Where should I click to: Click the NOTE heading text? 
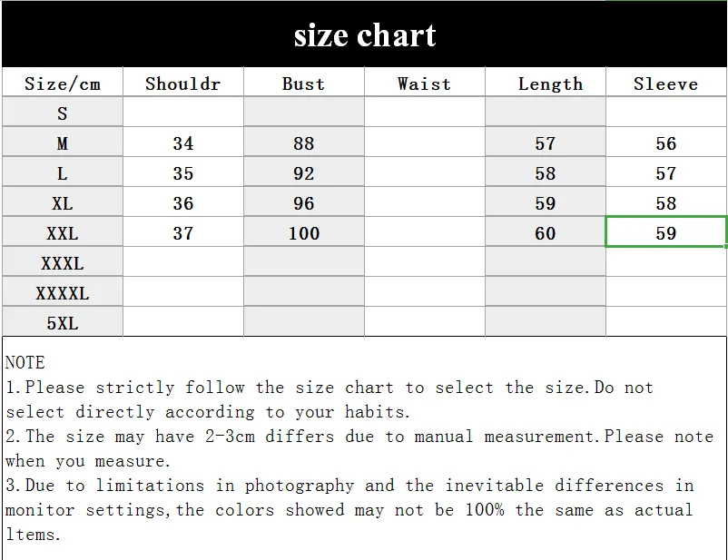click(x=25, y=362)
